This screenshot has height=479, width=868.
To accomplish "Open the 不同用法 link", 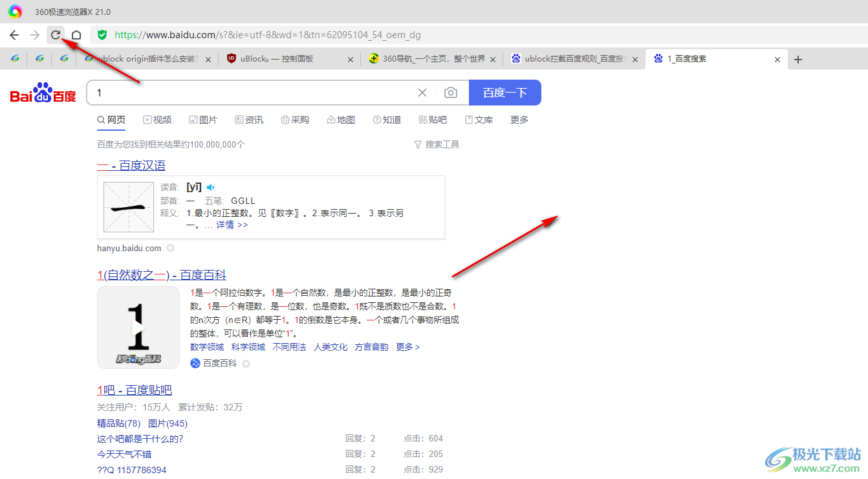I will click(x=289, y=347).
